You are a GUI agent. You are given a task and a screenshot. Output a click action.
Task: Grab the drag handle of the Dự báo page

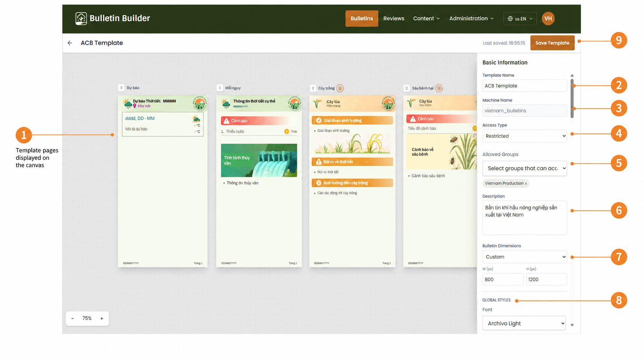tap(121, 88)
